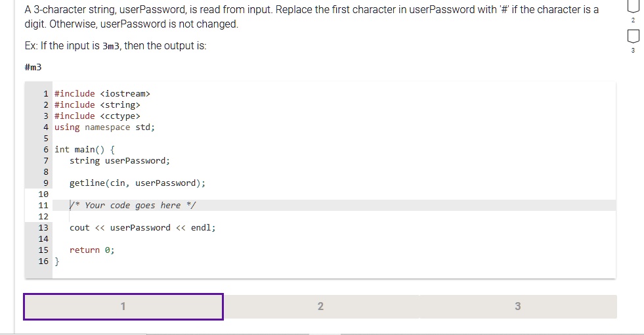The image size is (644, 335).
Task: Click the example output "#m3"
Action: pos(33,68)
